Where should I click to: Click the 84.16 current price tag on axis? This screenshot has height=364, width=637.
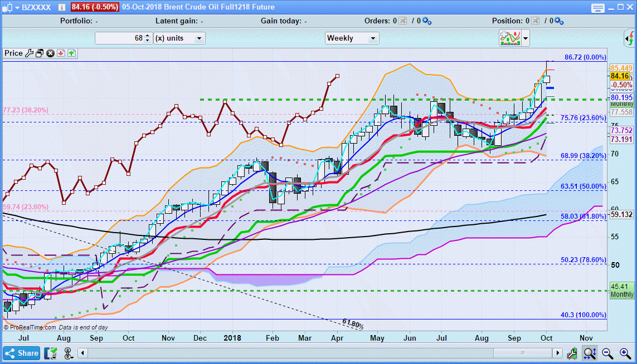[620, 76]
